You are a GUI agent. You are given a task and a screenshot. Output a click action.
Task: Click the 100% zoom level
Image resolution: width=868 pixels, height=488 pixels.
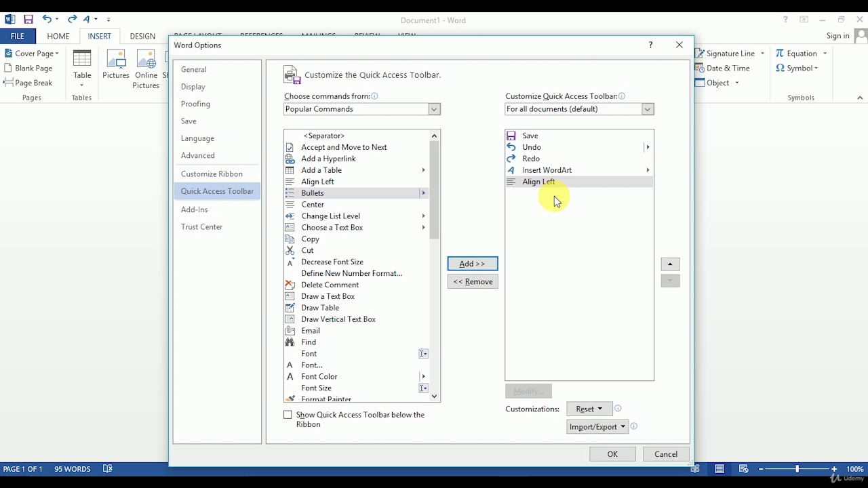tap(855, 469)
